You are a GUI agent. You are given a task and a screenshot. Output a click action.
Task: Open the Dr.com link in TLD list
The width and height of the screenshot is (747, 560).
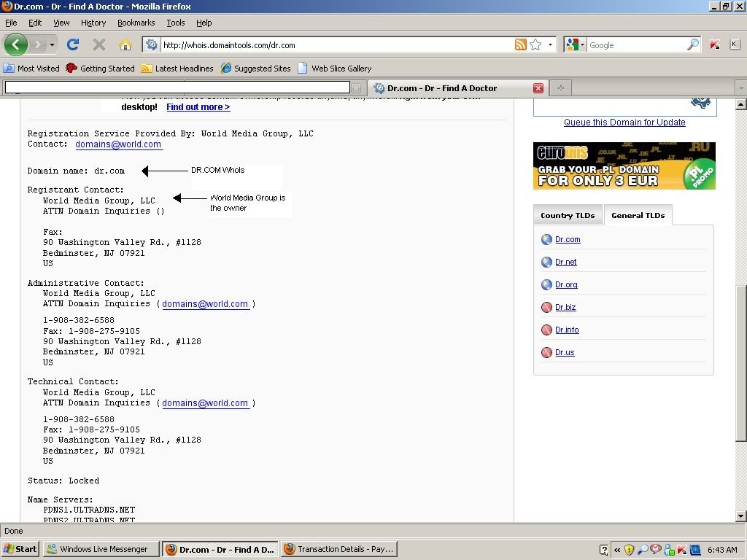tap(568, 239)
